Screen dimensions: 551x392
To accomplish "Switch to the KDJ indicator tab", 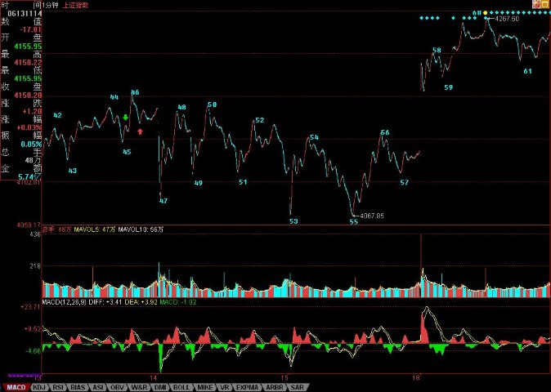I will [x=38, y=386].
